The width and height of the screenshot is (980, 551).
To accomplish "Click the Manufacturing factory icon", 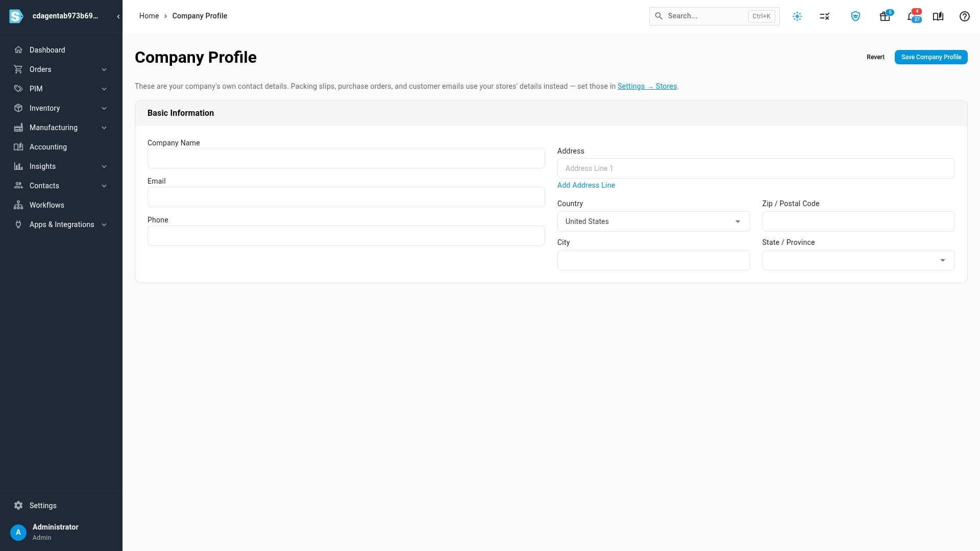I will (x=18, y=128).
